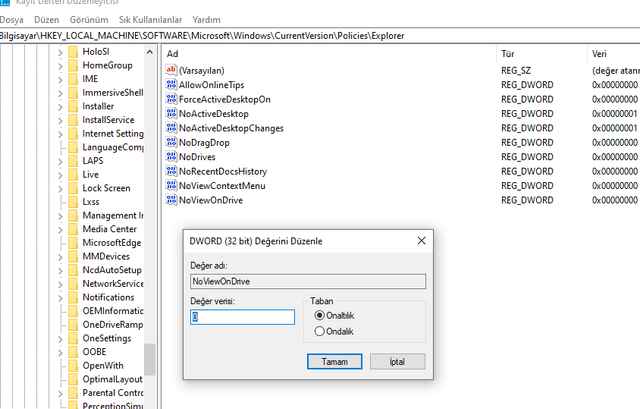Viewport: 640px width, 409px height.
Task: Click the registry tree scrollbar thumb
Action: pos(149,359)
